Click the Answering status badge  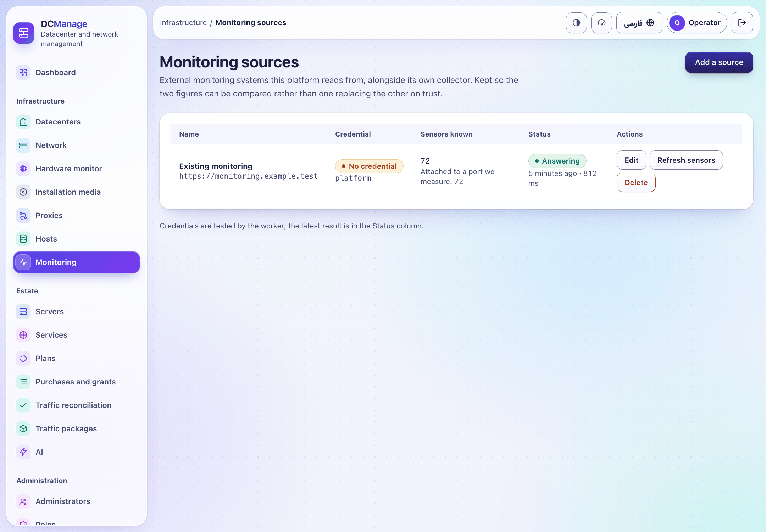[557, 161]
